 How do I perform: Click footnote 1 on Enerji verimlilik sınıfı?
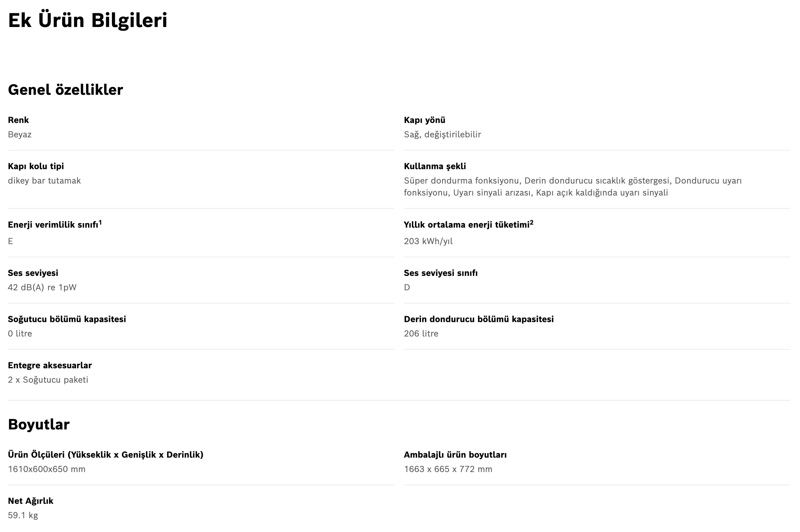click(x=100, y=222)
